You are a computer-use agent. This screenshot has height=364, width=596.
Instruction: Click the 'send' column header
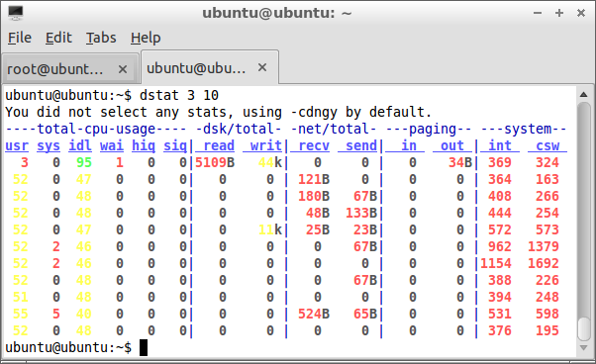[x=361, y=145]
